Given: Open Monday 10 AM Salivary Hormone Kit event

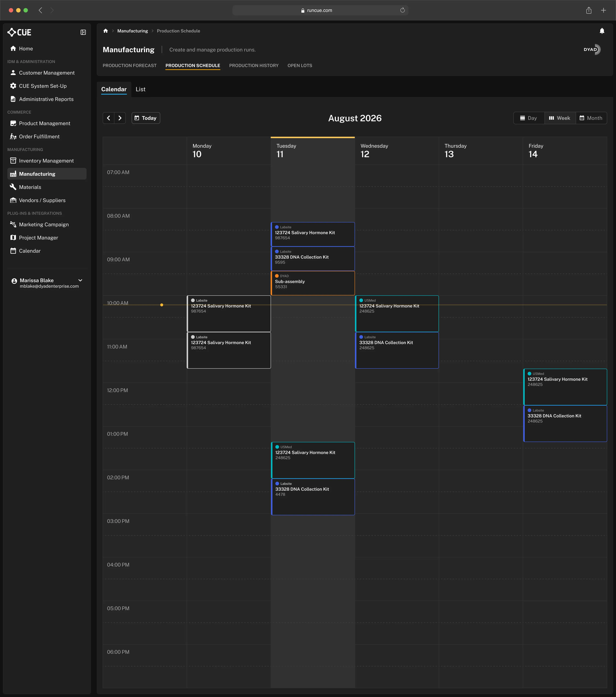Looking at the screenshot, I should tap(229, 314).
